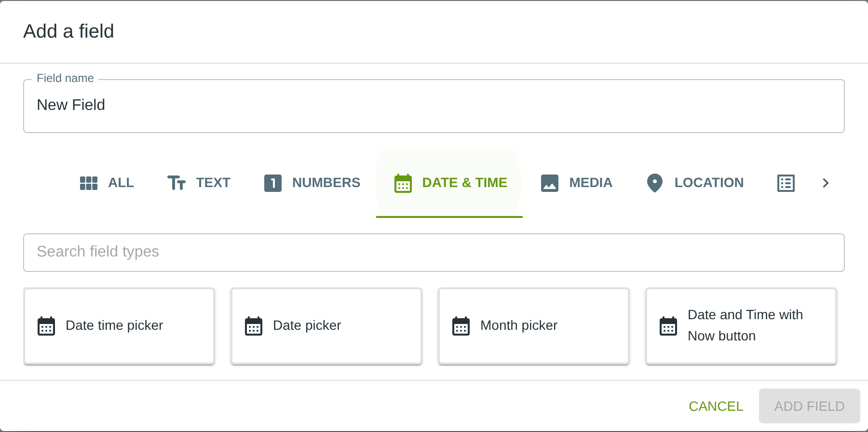
Task: Select the Month picker field type
Action: click(533, 326)
